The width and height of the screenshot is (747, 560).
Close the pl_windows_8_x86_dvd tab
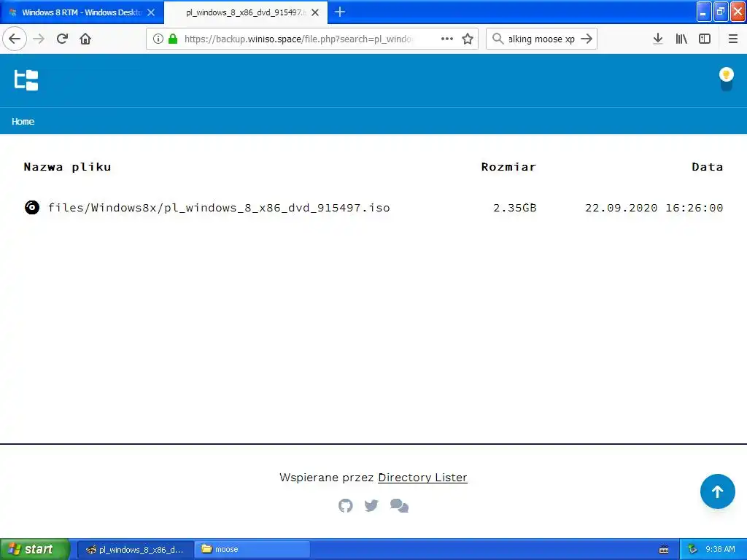coord(315,12)
